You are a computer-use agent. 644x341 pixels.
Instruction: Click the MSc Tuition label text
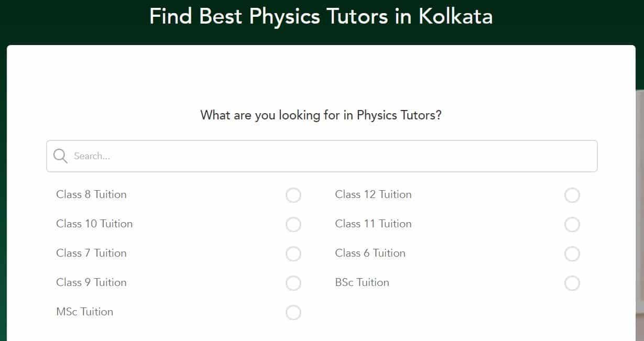84,312
